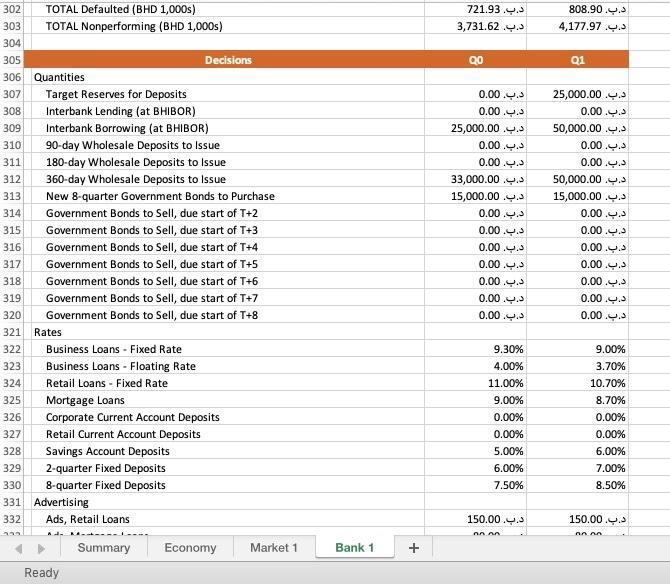Select Q0 Retail Loans Fixed Rate 11.00%
Screen dimensions: 670x584
(x=476, y=383)
